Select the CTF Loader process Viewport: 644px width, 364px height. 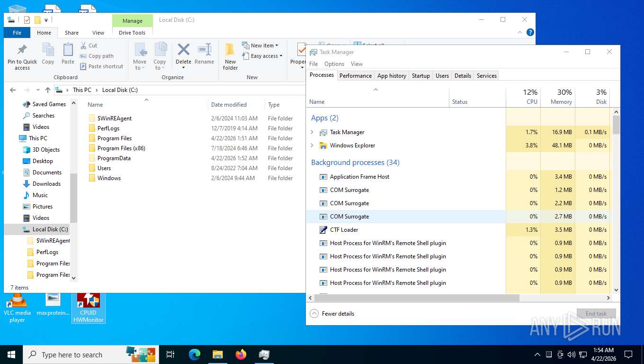pyautogui.click(x=406, y=230)
